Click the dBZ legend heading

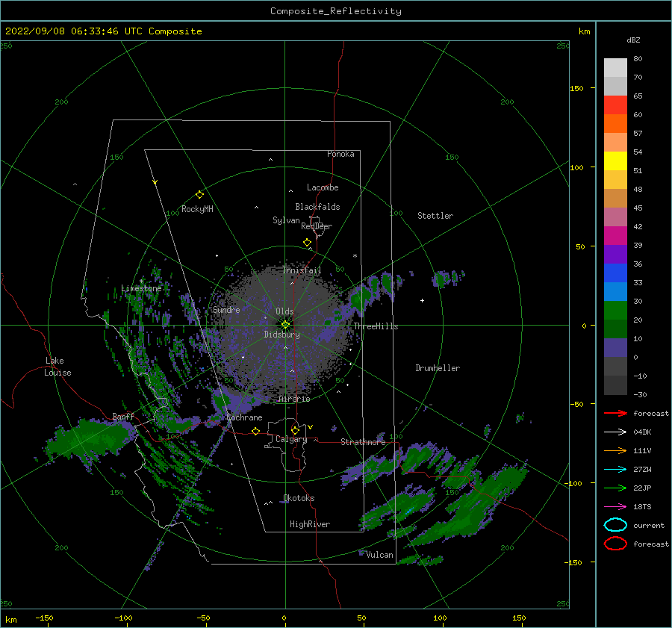tap(633, 40)
